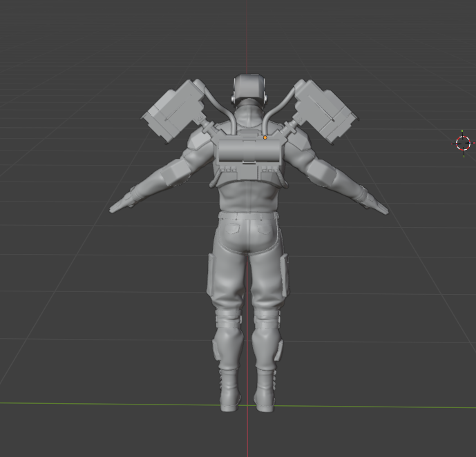
Task: Click the box unit over the screen-right shoulder
Action: [325, 110]
